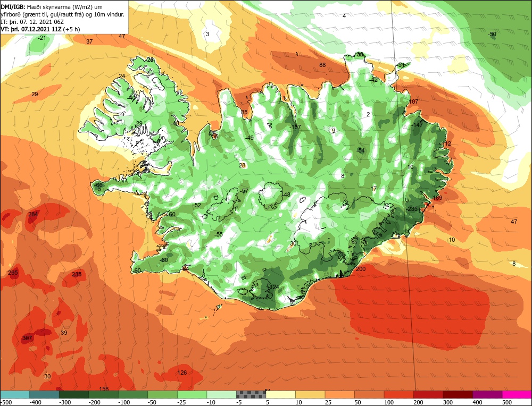Click the map value -55

(219, 234)
